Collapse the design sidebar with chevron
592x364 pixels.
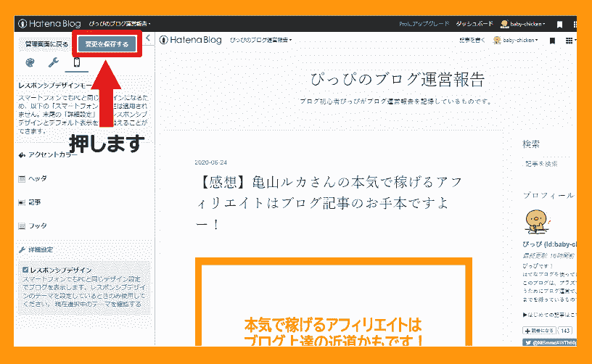[148, 38]
